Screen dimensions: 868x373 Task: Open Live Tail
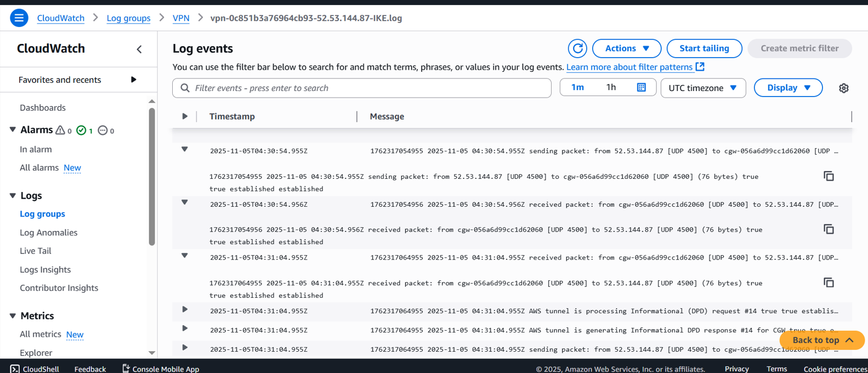[35, 251]
